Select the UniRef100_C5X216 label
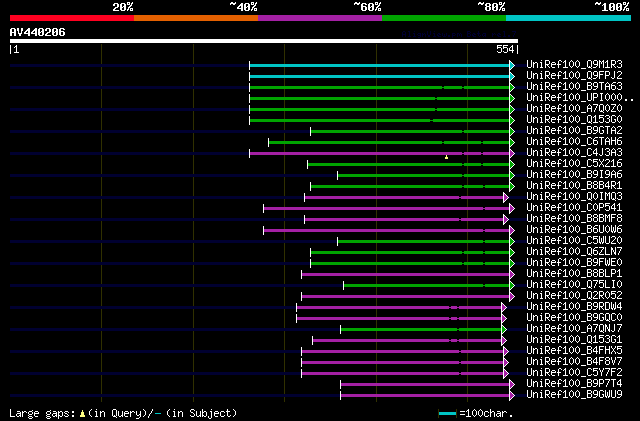640x421 pixels. click(x=574, y=164)
